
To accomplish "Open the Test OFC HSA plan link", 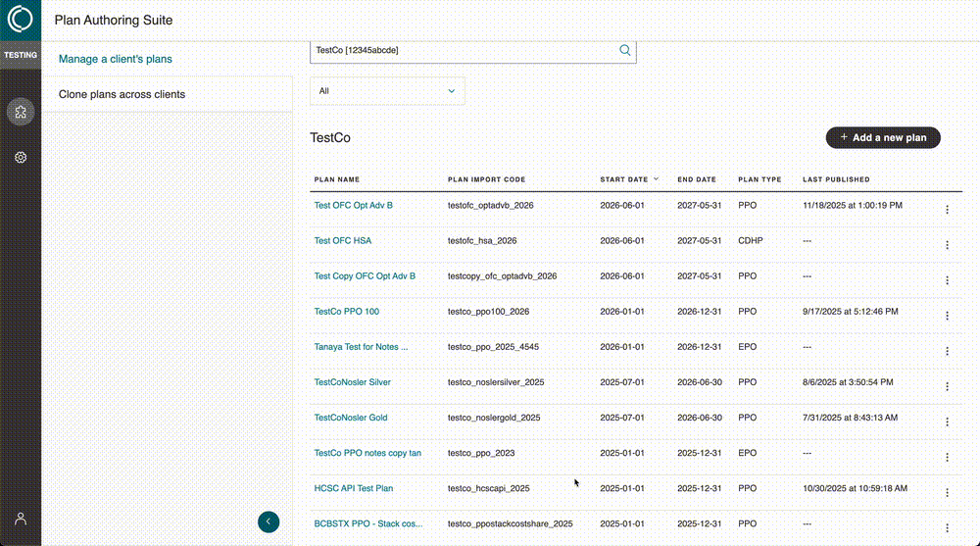I will pos(342,241).
